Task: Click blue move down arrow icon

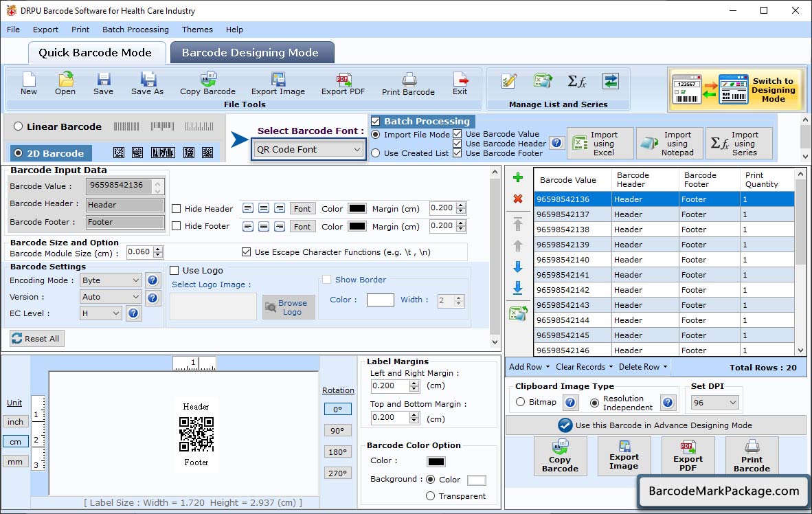Action: tap(517, 267)
